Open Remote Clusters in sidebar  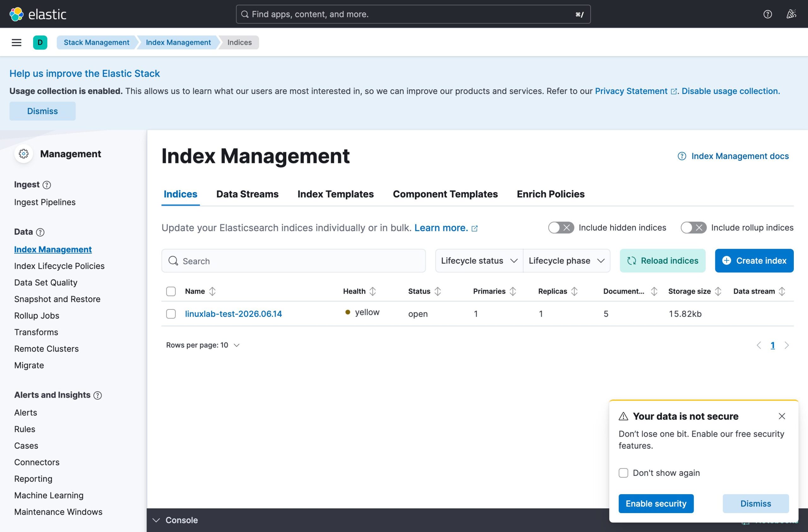pyautogui.click(x=46, y=349)
